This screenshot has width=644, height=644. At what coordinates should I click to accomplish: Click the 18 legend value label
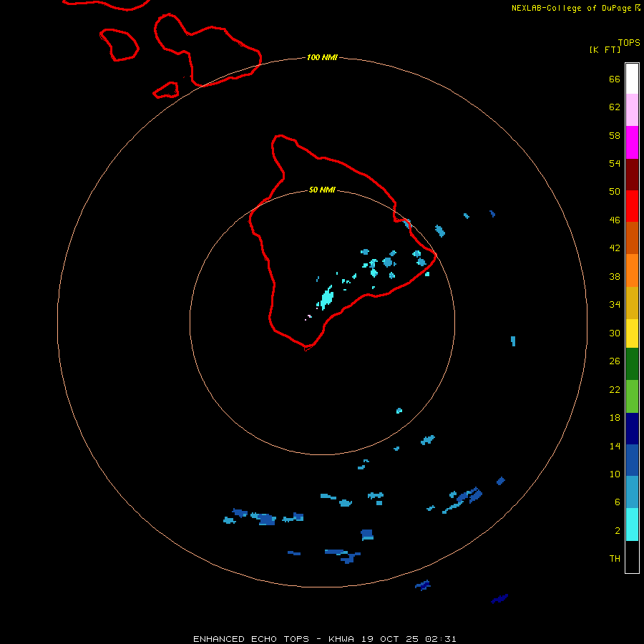615,418
